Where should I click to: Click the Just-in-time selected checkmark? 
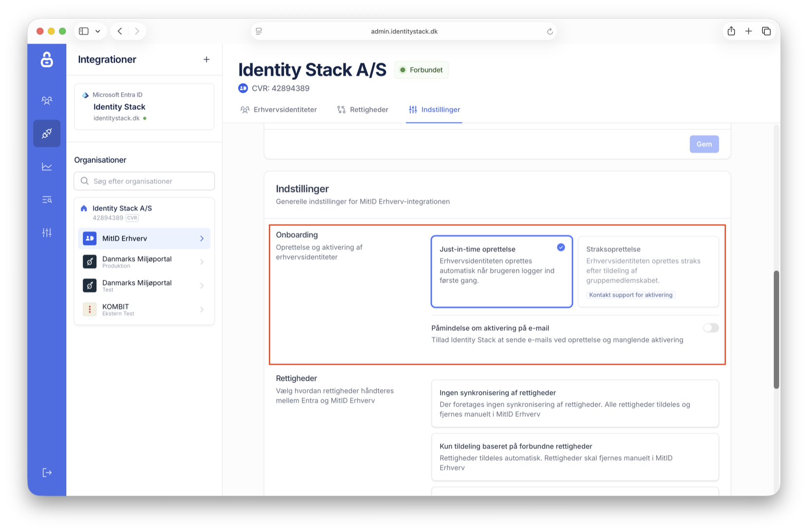pyautogui.click(x=561, y=247)
